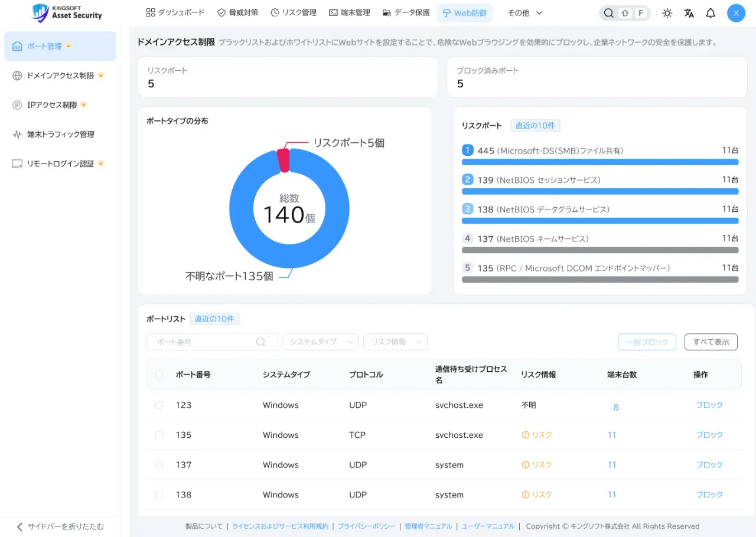Open the 端末管理 tab
Viewport: 756px width, 537px height.
pyautogui.click(x=350, y=12)
